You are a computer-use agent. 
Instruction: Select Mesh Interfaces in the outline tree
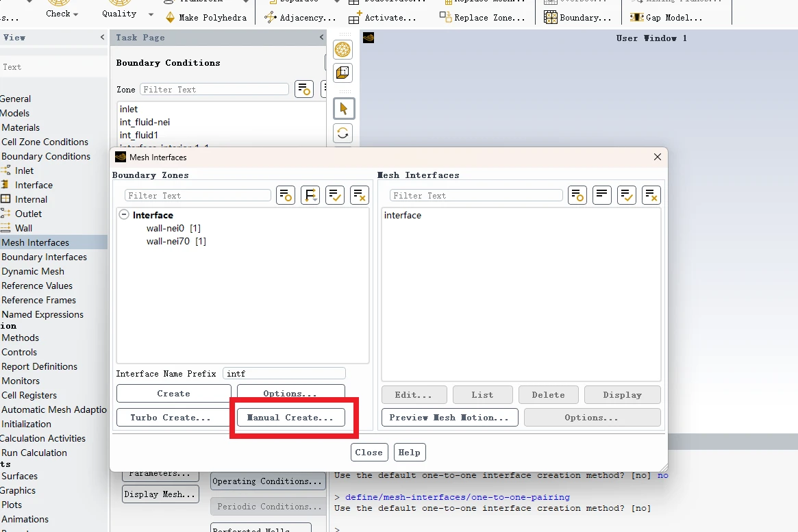click(x=35, y=242)
